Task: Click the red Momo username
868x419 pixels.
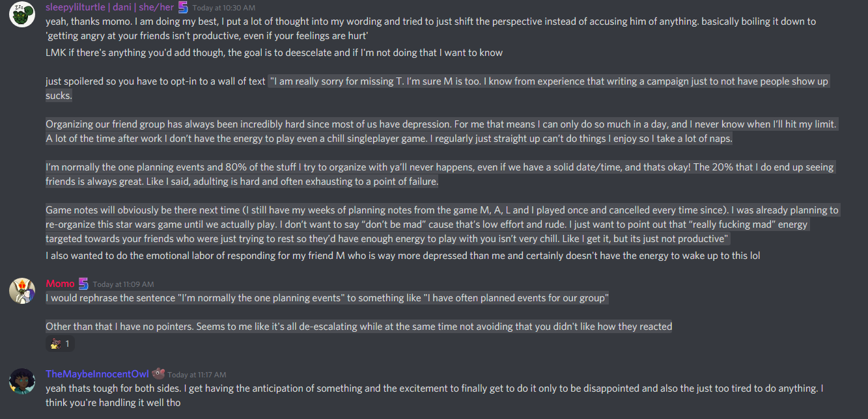Action: tap(60, 284)
